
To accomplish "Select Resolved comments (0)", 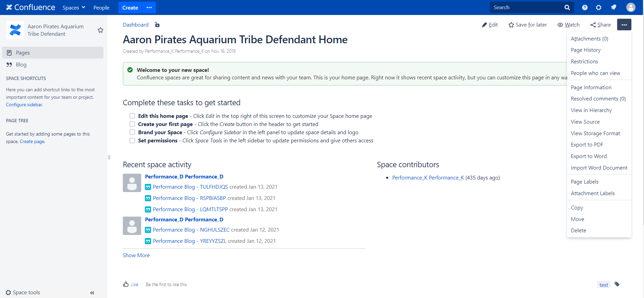I will coord(599,99).
